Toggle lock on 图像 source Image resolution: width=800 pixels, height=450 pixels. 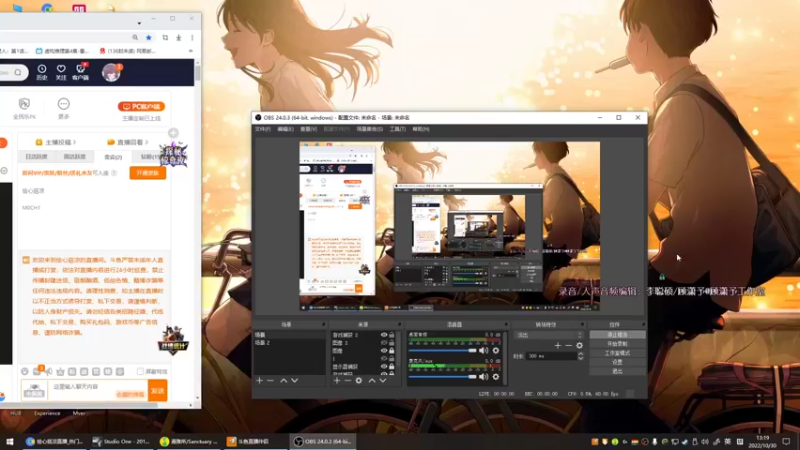click(x=392, y=351)
